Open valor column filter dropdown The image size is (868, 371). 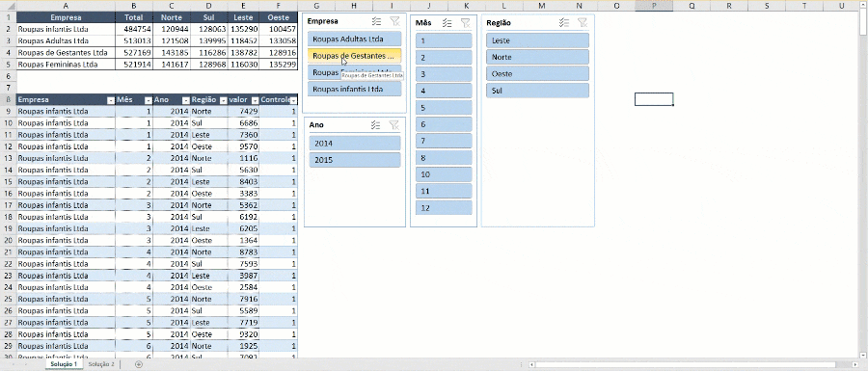coord(256,100)
